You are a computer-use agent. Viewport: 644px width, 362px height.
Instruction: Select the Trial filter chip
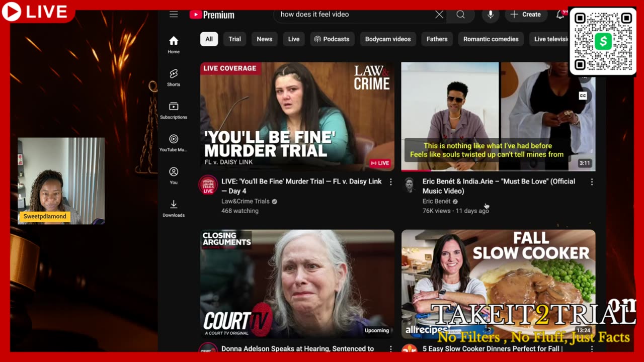(x=235, y=39)
